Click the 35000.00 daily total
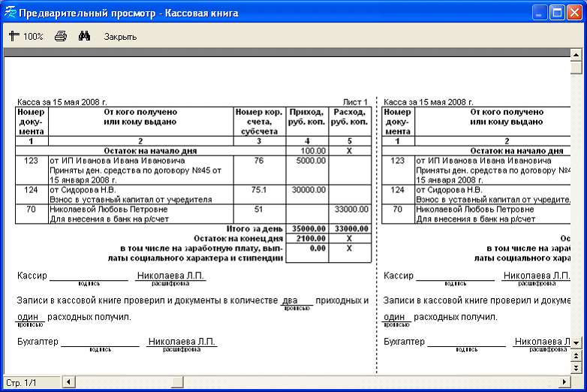The image size is (587, 392). tap(309, 229)
